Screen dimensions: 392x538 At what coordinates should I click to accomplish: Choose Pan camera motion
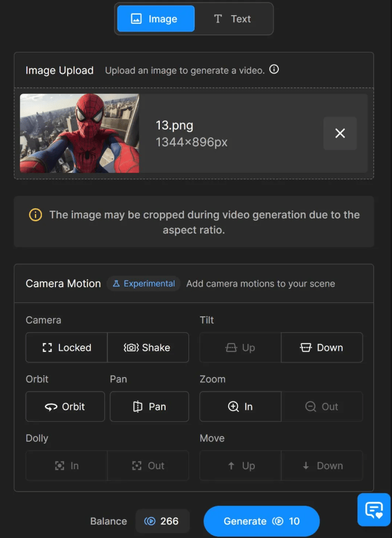[149, 407]
